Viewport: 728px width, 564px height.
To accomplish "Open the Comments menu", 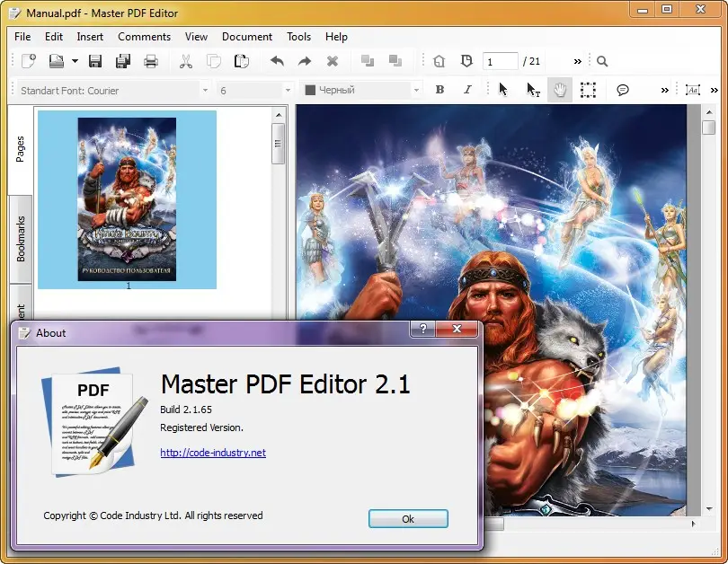I will click(144, 37).
